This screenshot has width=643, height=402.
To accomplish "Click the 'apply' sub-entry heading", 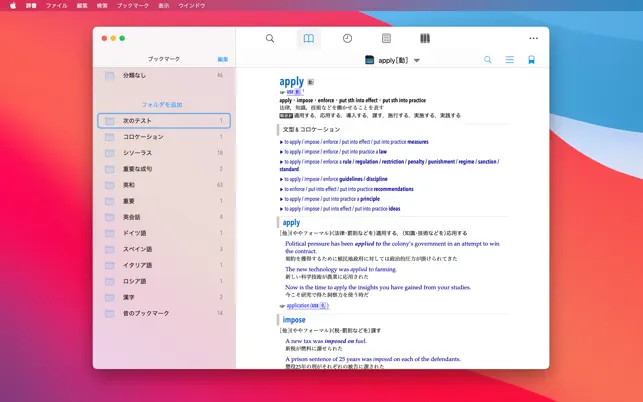I will 291,223.
